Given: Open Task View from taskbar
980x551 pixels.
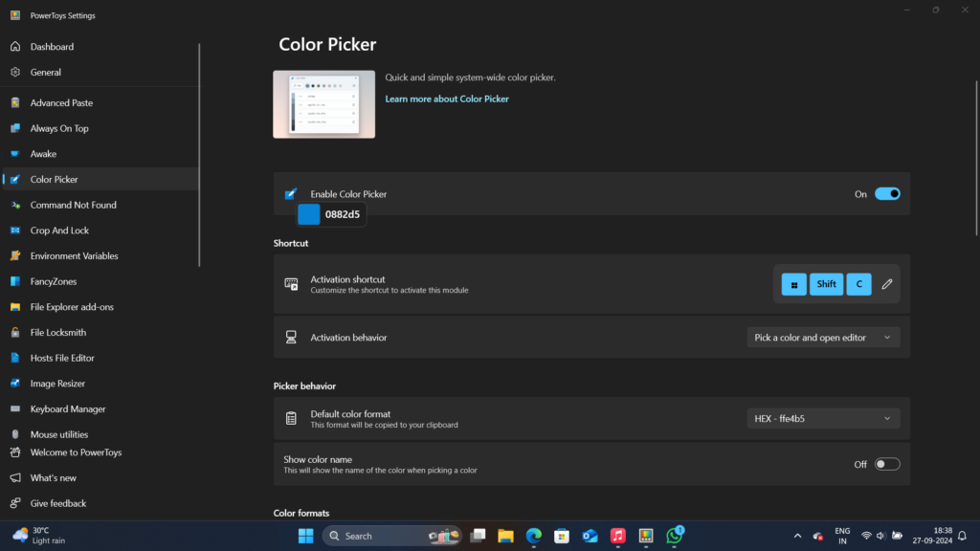Looking at the screenshot, I should coord(479,536).
